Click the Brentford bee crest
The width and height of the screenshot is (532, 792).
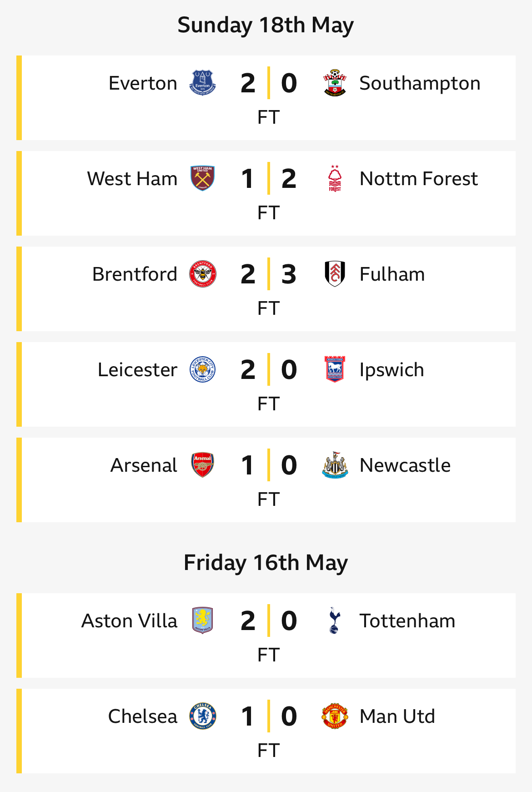(x=202, y=274)
